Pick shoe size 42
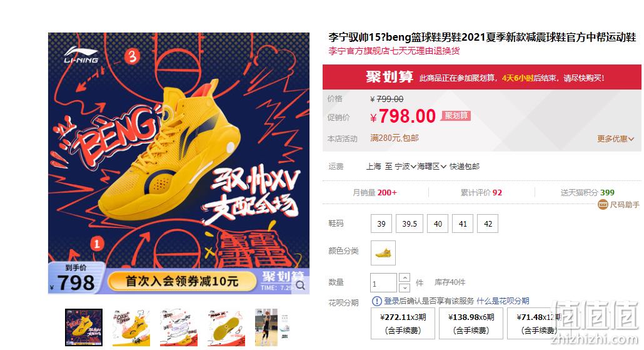The height and width of the screenshot is (350, 644). (488, 224)
